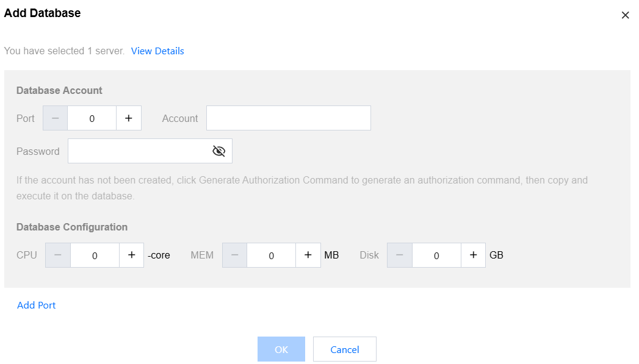Increase Disk size with plus button

pos(473,255)
